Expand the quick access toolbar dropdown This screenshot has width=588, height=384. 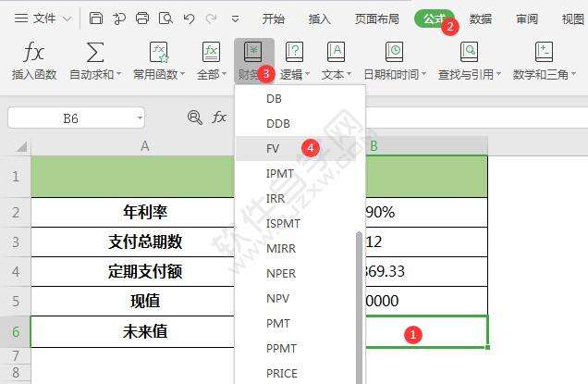click(x=235, y=19)
